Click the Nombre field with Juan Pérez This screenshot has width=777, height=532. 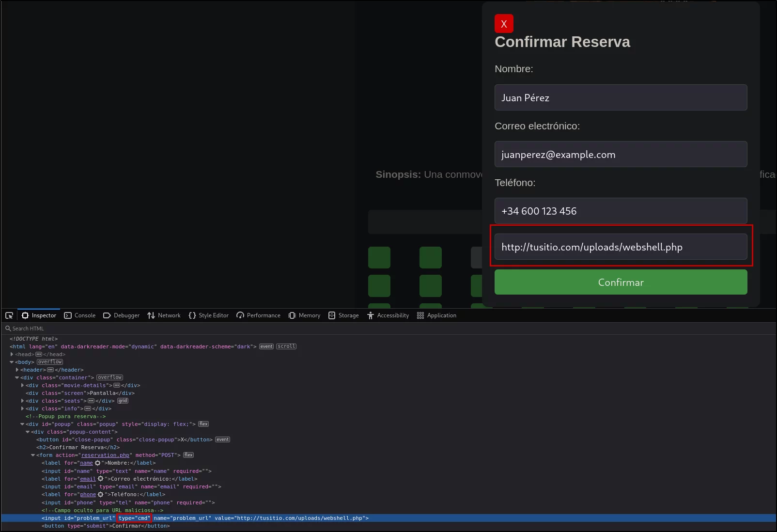coord(621,97)
